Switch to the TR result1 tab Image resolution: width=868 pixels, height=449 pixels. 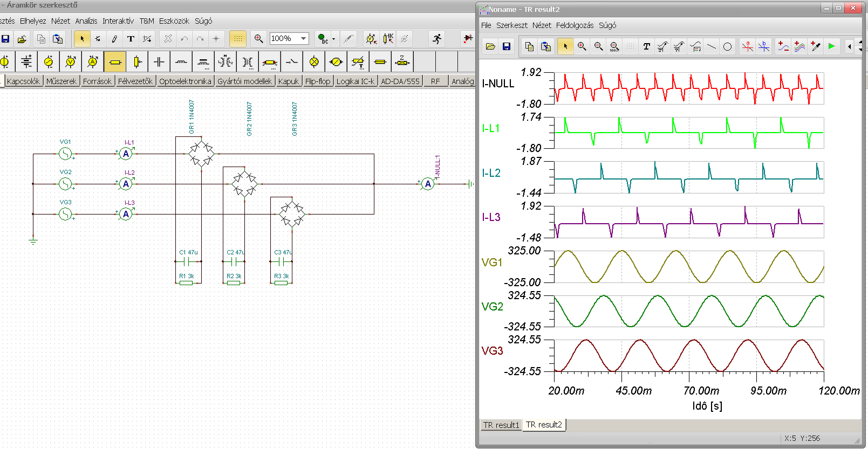point(501,425)
